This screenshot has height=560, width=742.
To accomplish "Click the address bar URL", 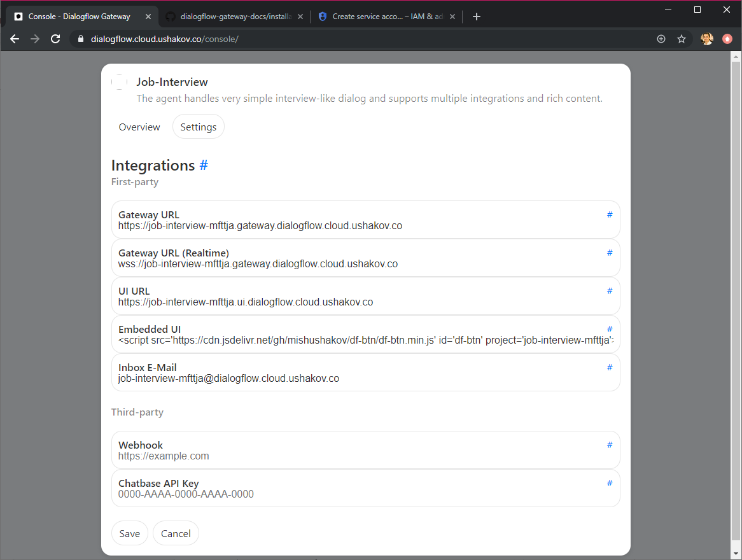I will click(165, 39).
